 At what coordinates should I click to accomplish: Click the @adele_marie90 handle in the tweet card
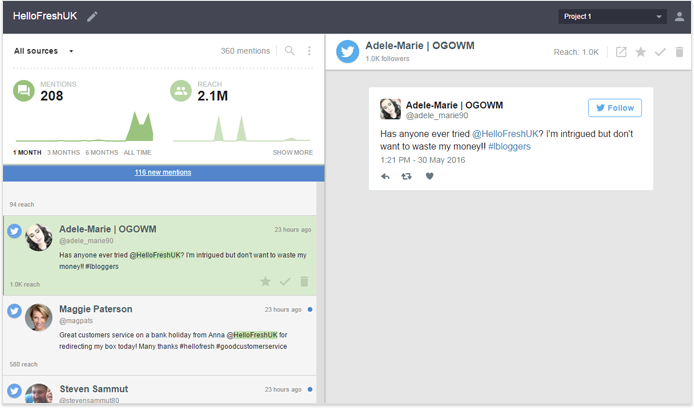[x=437, y=115]
